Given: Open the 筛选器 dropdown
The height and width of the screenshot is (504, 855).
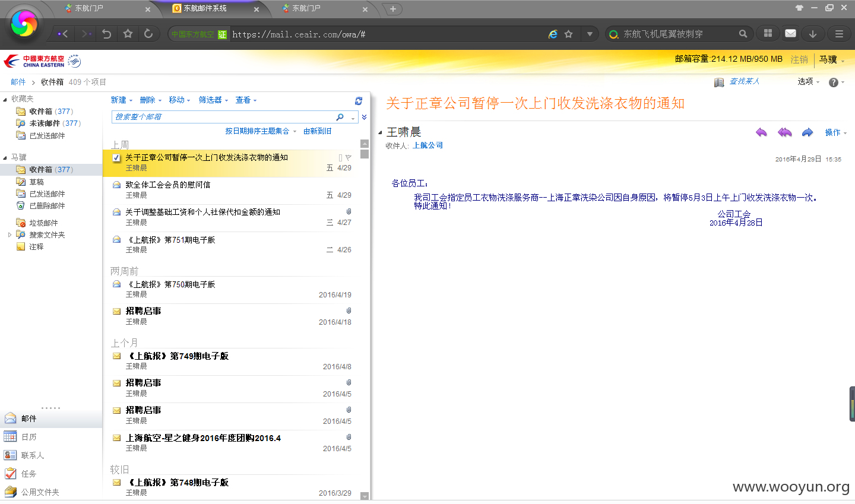Looking at the screenshot, I should click(213, 100).
